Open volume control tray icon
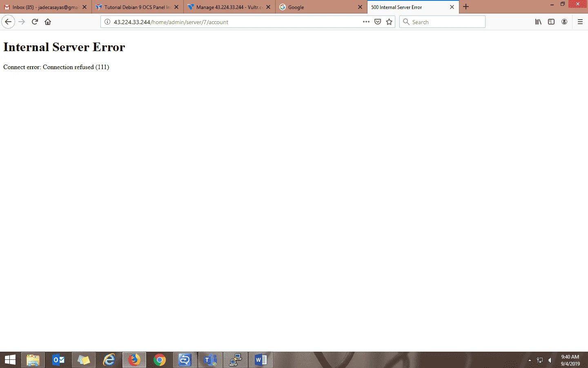The height and width of the screenshot is (368, 588). point(550,360)
